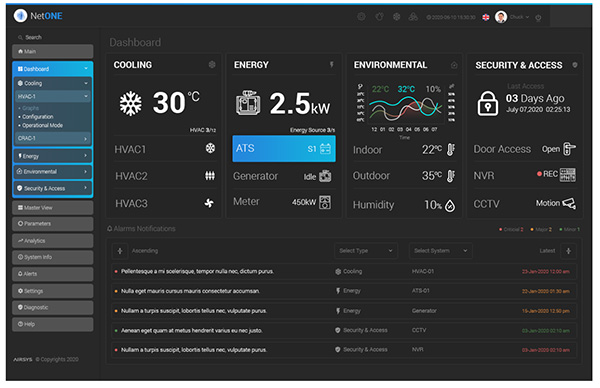Click the HVAC3 fan icon

pyautogui.click(x=209, y=203)
